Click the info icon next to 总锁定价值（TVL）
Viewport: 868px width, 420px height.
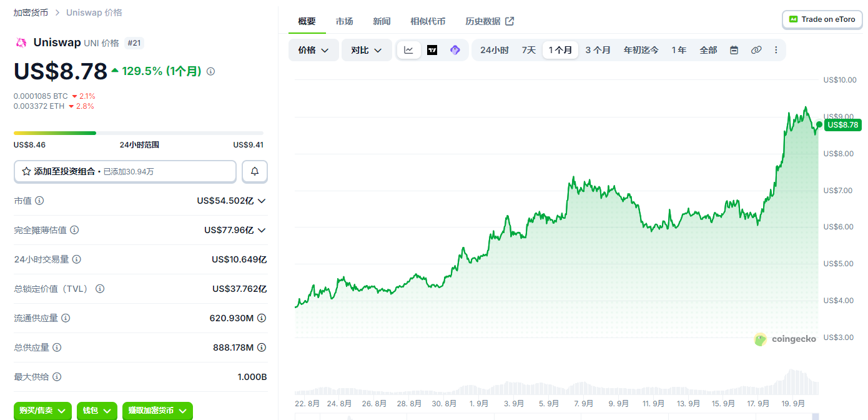100,289
